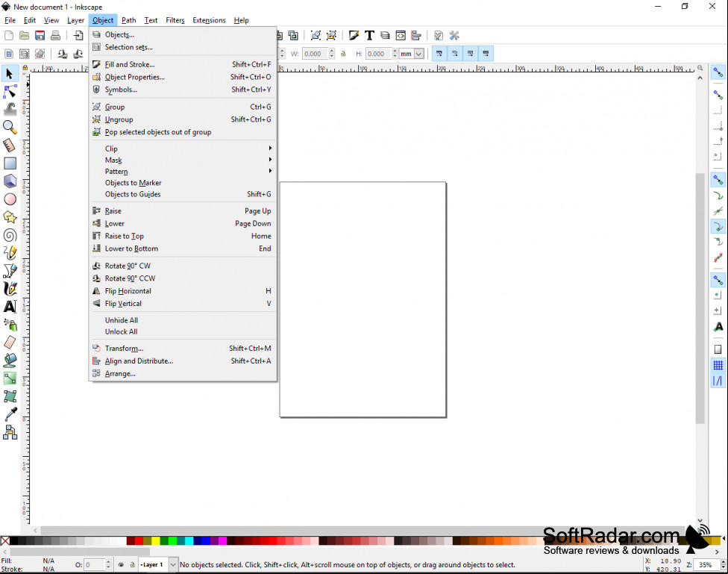Click the opacity O input field

[x=95, y=565]
